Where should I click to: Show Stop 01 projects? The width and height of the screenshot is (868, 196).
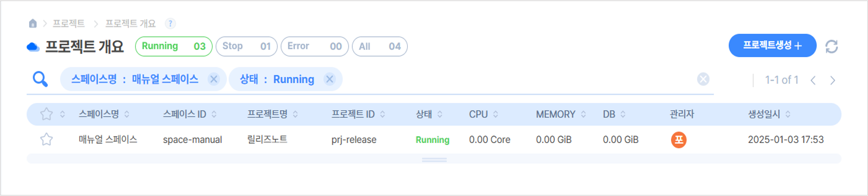(246, 46)
